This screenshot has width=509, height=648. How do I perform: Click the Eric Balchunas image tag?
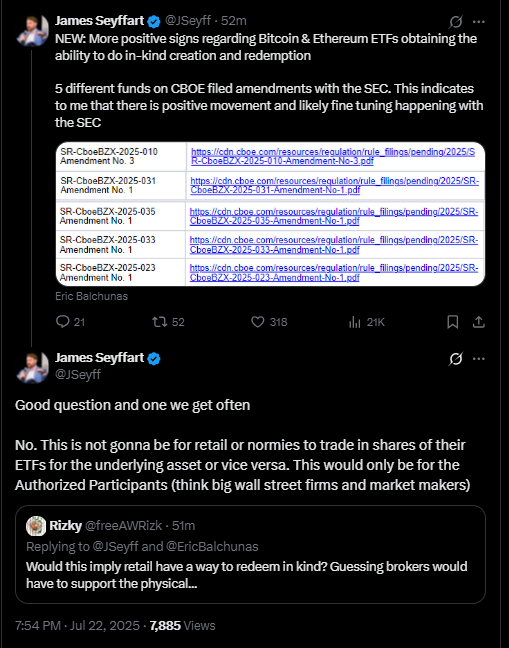click(x=92, y=296)
